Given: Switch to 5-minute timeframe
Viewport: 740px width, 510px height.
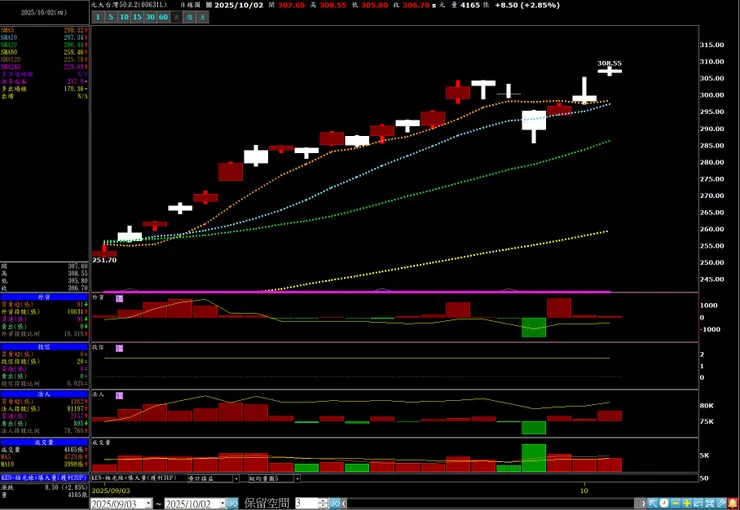Looking at the screenshot, I should (x=111, y=17).
